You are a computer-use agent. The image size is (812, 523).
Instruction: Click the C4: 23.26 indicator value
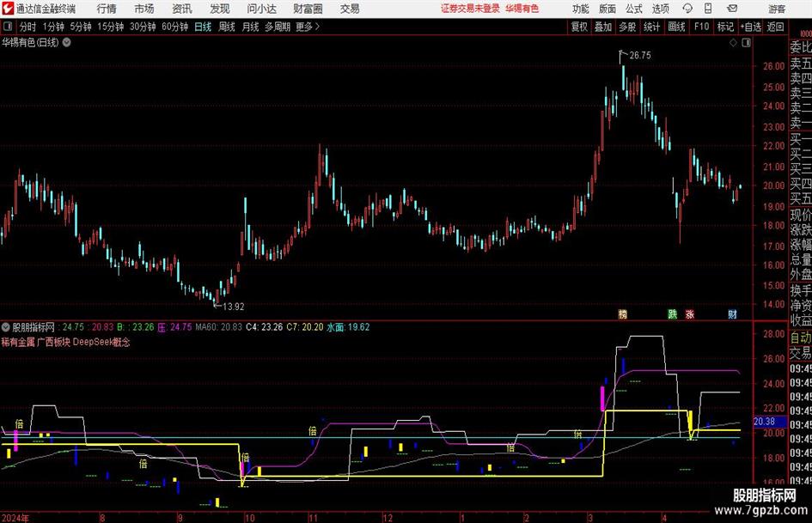coord(264,327)
